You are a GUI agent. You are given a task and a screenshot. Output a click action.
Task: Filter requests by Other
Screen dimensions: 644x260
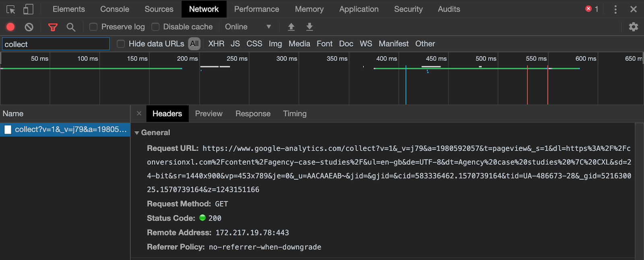point(425,44)
